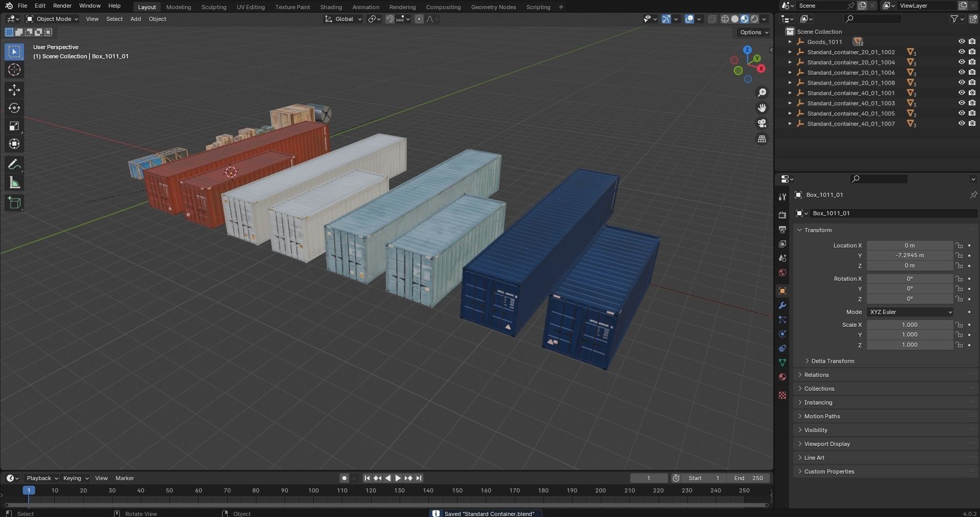
Task: Play the animation forward
Action: click(398, 478)
